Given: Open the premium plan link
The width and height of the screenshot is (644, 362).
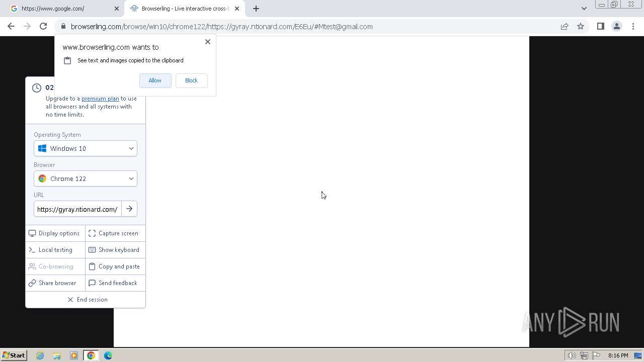Looking at the screenshot, I should [x=100, y=99].
